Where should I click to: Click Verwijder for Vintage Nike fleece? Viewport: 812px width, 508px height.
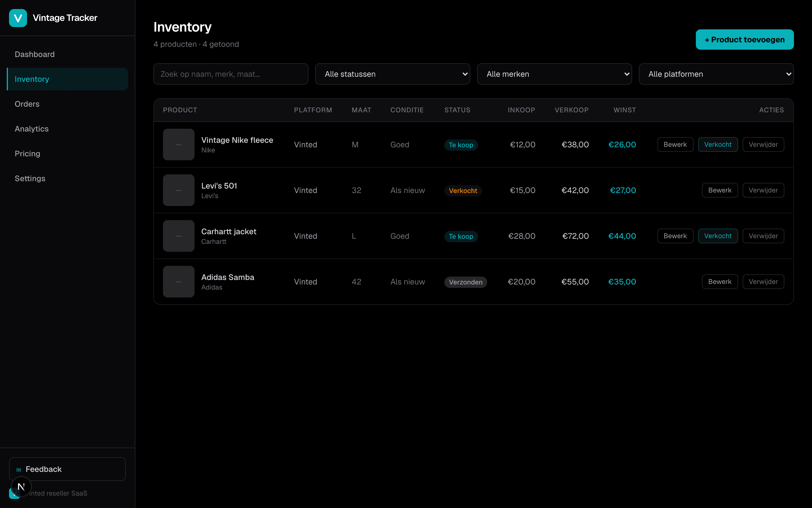(x=763, y=144)
